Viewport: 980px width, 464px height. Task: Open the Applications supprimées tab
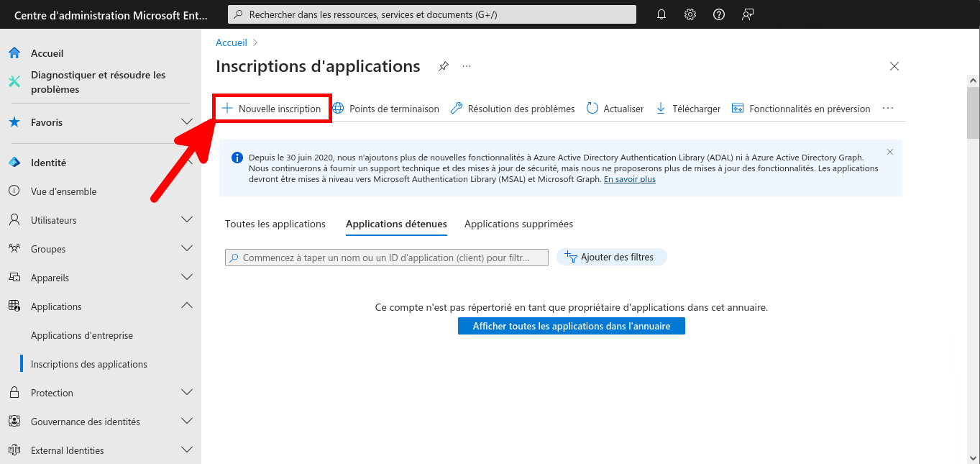tap(518, 224)
